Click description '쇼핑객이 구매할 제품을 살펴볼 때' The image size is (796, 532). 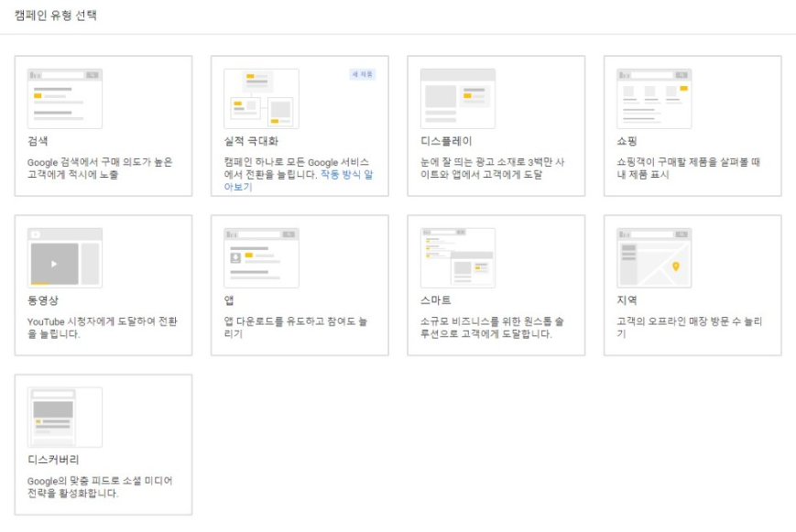tap(689, 162)
